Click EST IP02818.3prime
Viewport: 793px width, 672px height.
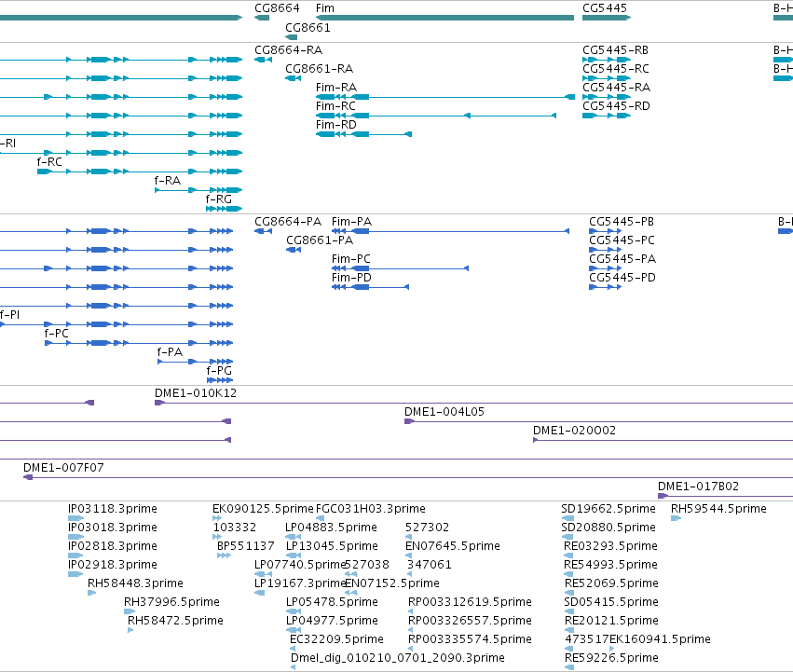[113, 546]
